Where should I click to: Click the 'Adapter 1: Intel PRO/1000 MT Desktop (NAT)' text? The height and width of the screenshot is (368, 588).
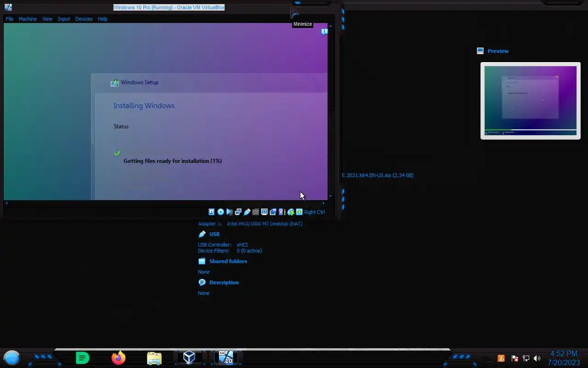[x=250, y=224]
